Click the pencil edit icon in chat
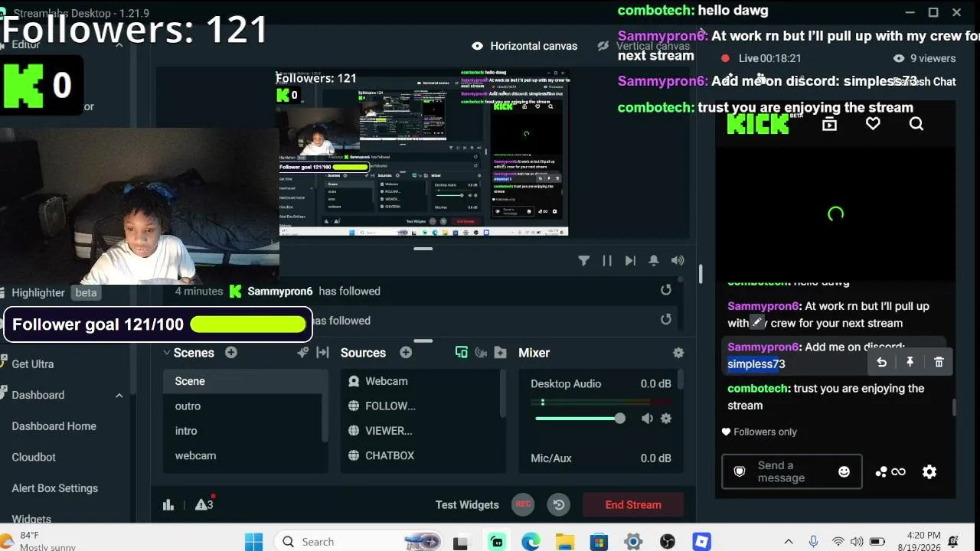Viewport: 980px width, 551px height. pos(756,322)
